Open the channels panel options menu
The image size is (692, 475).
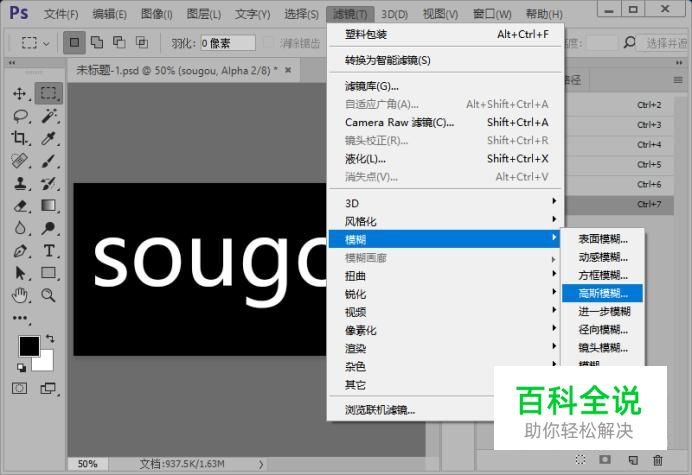[678, 80]
